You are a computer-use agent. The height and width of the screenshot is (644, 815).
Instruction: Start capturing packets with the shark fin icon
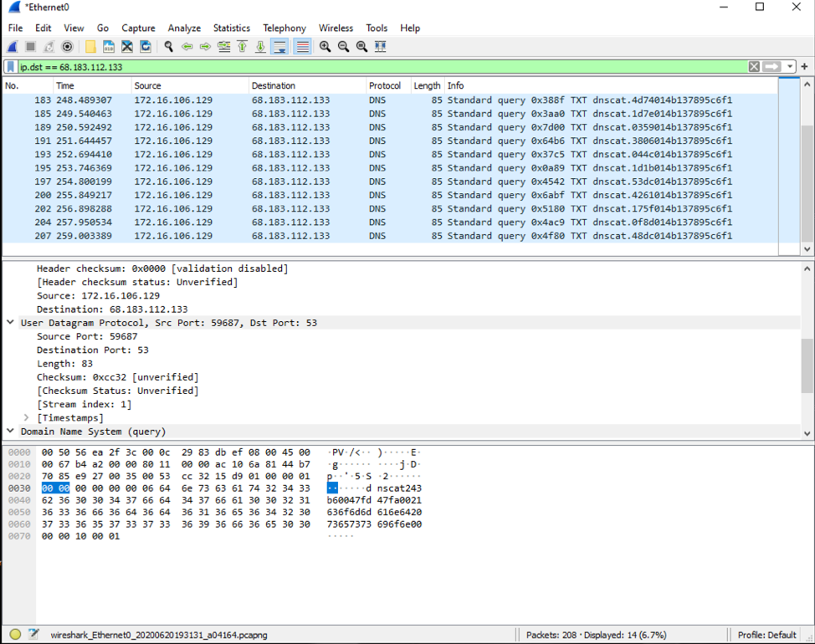(x=13, y=47)
